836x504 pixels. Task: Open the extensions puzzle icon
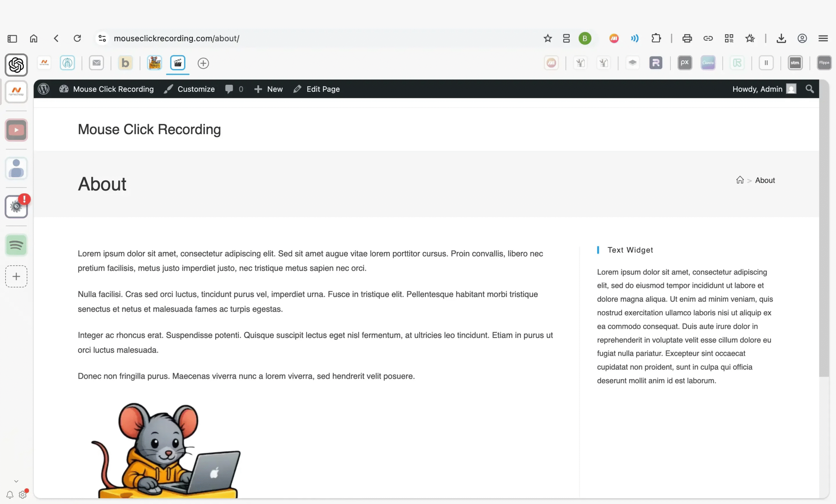coord(656,38)
